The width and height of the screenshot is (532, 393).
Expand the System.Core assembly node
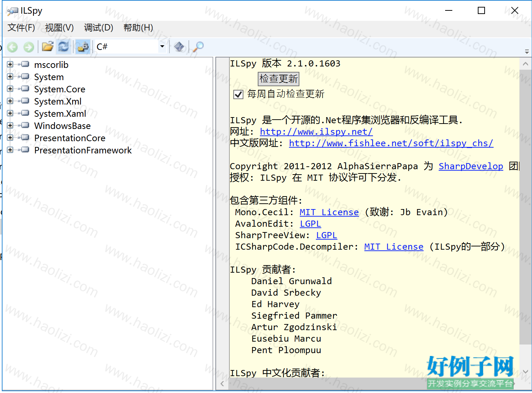click(10, 89)
